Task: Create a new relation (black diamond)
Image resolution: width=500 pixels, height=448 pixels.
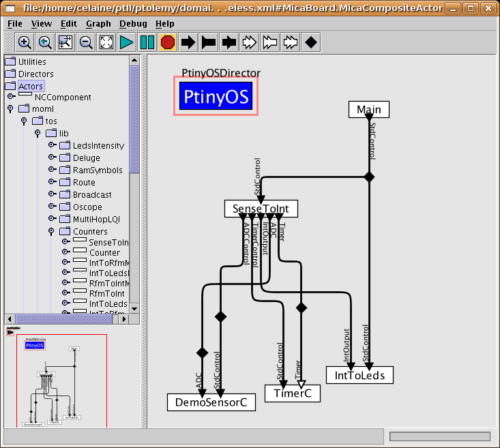Action: (311, 42)
